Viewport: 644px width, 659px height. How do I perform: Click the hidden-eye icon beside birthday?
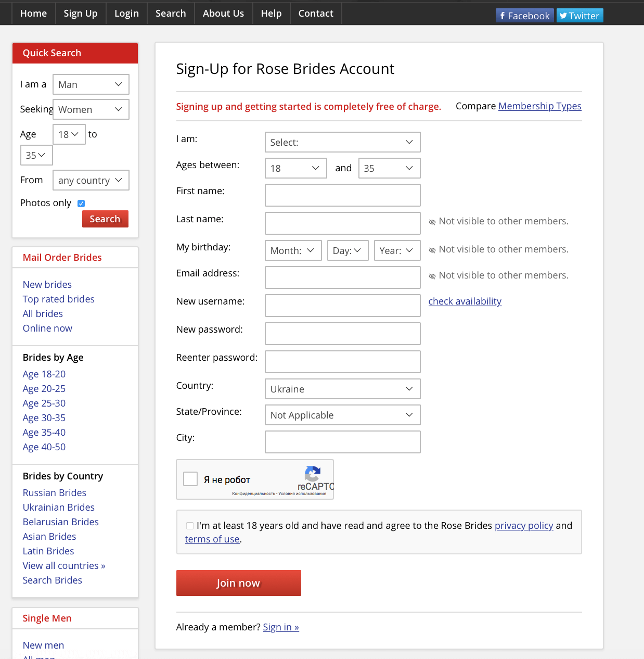click(x=432, y=250)
